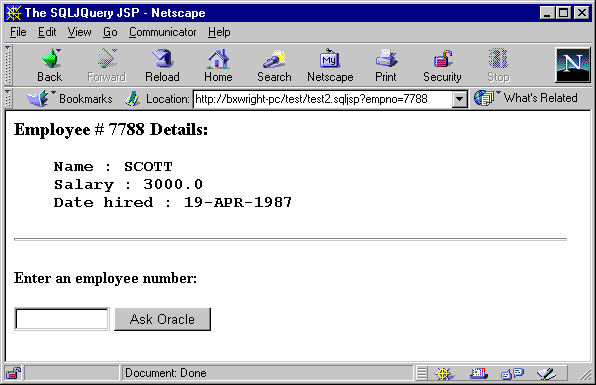This screenshot has height=385, width=596.
Task: Open My Netscape toolbar button
Action: 330,65
